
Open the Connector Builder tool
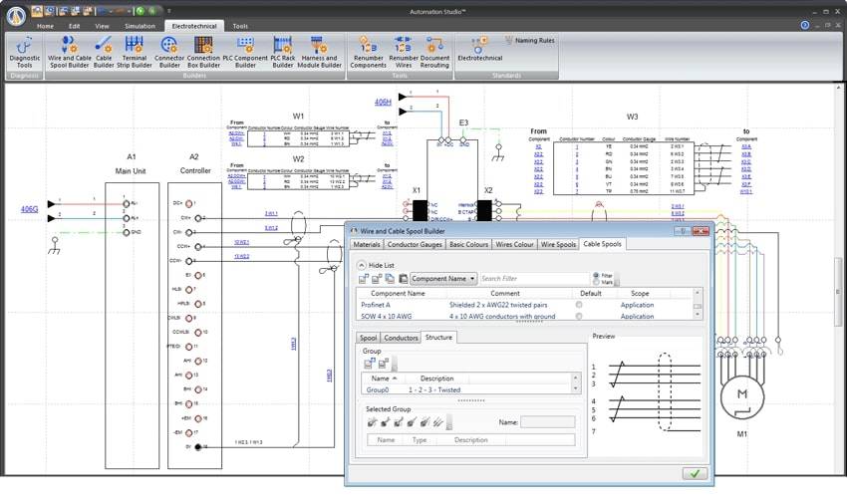169,53
